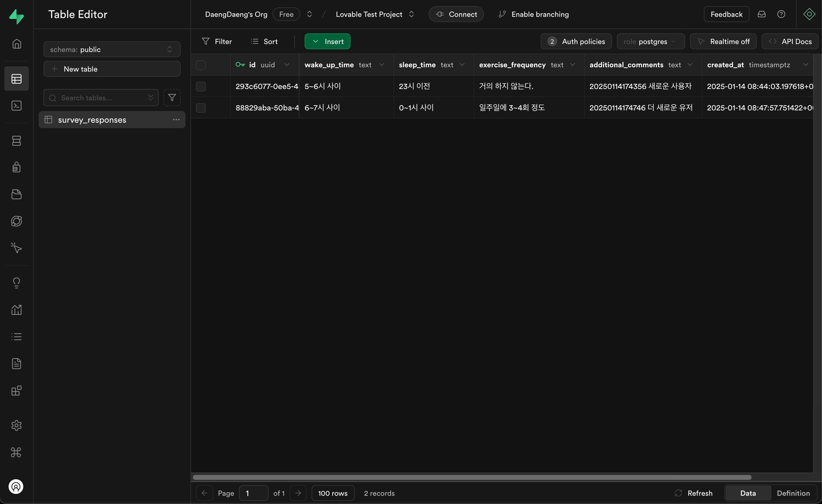Open the Advisors lightbulb icon
Viewport: 822px width, 504px height.
[x=16, y=283]
